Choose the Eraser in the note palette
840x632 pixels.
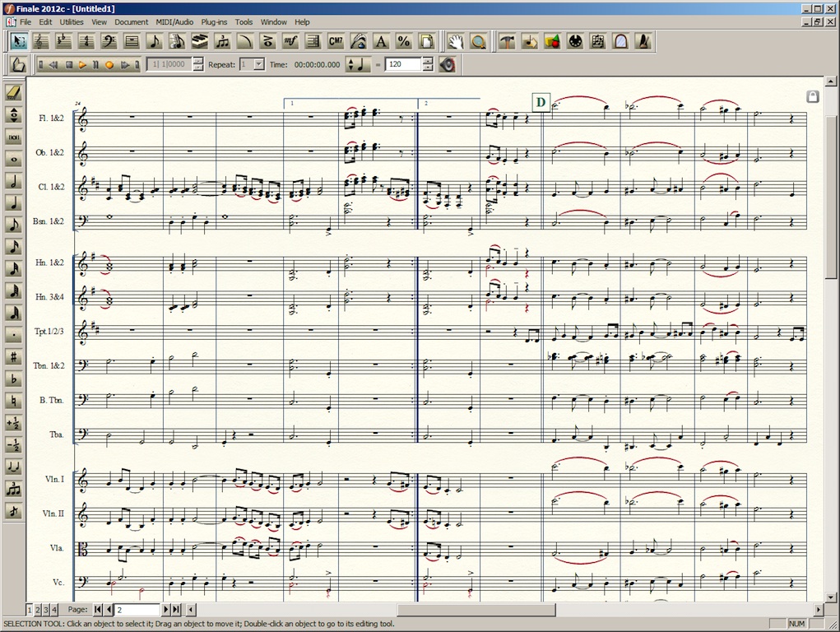[x=13, y=92]
